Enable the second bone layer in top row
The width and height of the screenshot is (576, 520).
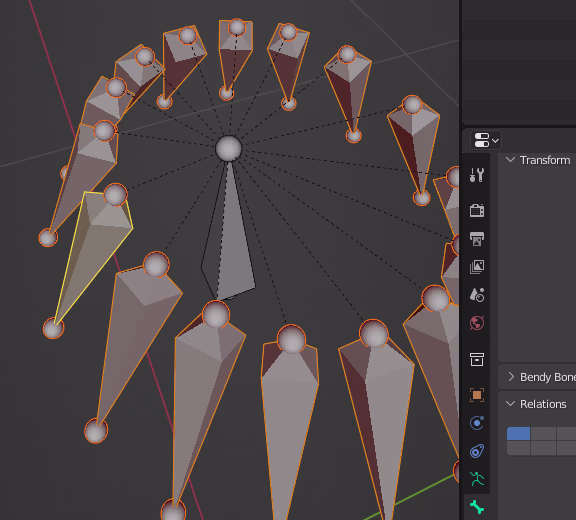pos(543,434)
